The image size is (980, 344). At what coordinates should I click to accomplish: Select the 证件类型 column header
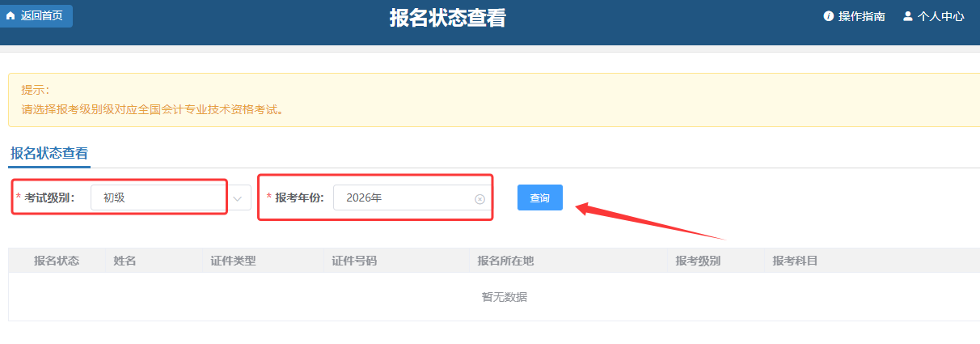(x=233, y=261)
